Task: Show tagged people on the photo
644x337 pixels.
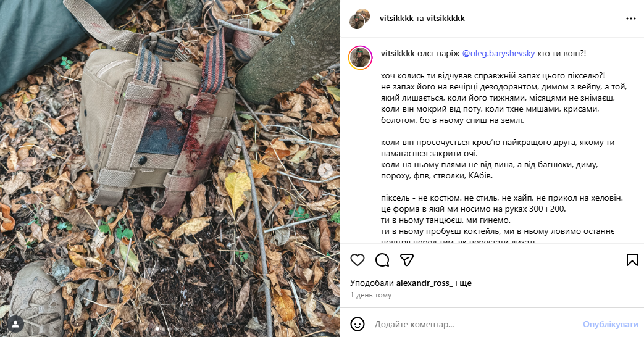Action: pyautogui.click(x=15, y=323)
